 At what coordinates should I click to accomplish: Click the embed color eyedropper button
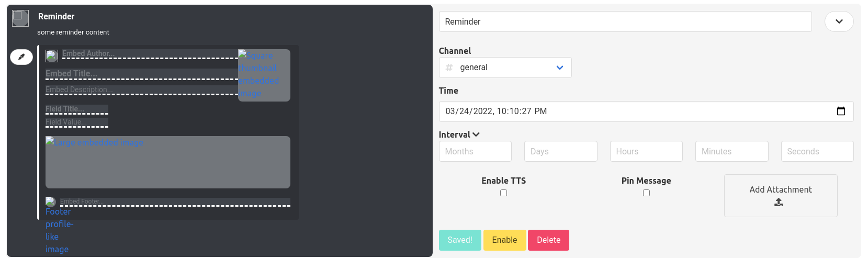(21, 57)
